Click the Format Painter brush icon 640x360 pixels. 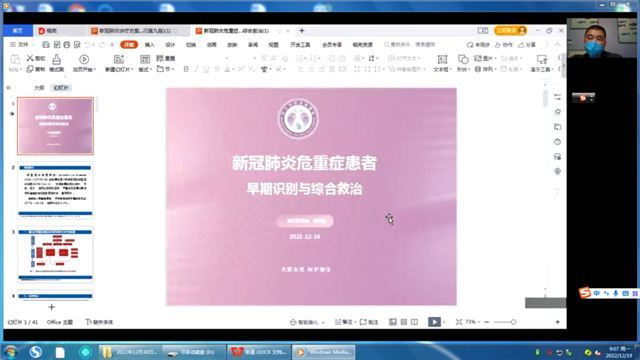(x=56, y=60)
